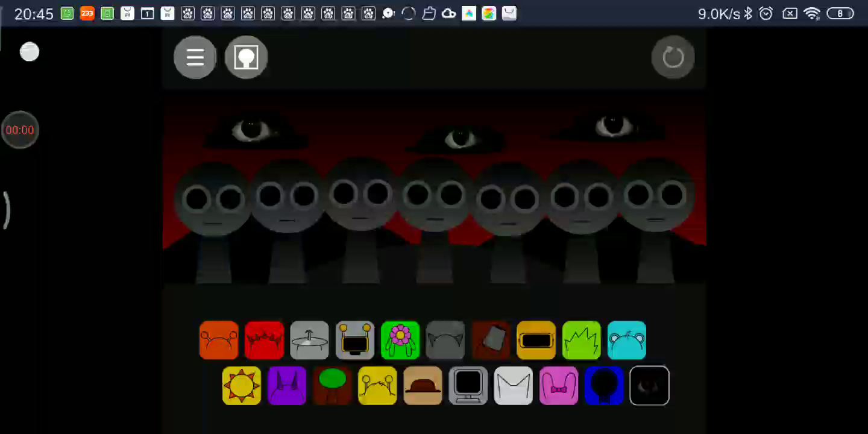Viewport: 868px width, 434px height.
Task: Open the character gallery button beside the menu
Action: point(246,57)
